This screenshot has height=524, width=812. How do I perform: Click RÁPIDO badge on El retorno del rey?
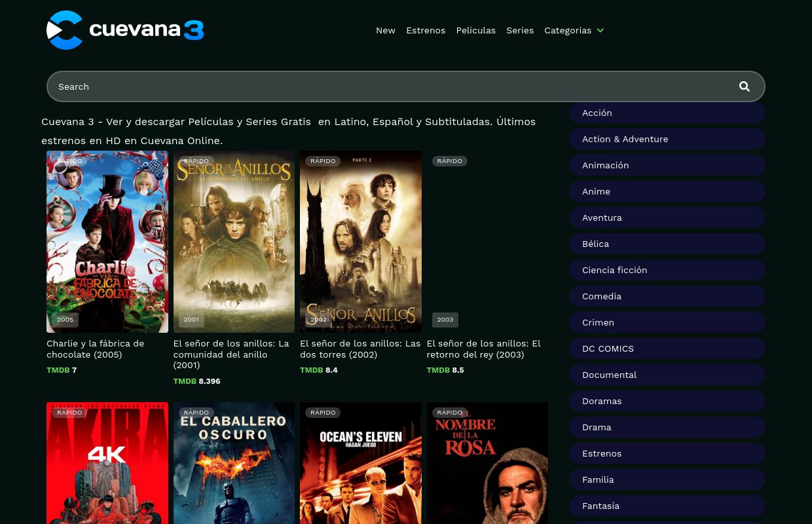(x=450, y=160)
